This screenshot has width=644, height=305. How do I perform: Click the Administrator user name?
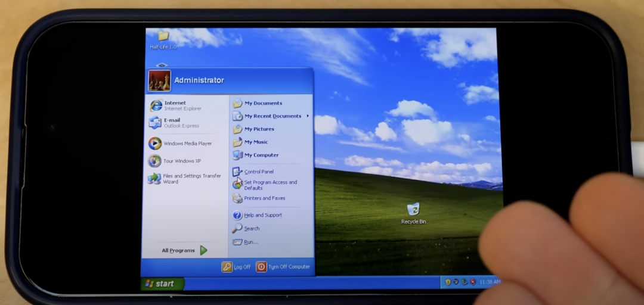(x=199, y=80)
